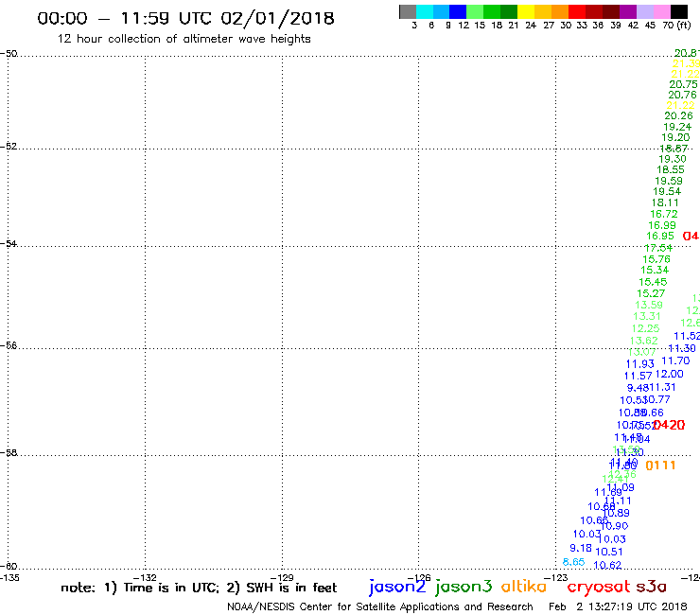Click the orange 0111 time marker
This screenshot has height=615, width=700.
click(660, 466)
